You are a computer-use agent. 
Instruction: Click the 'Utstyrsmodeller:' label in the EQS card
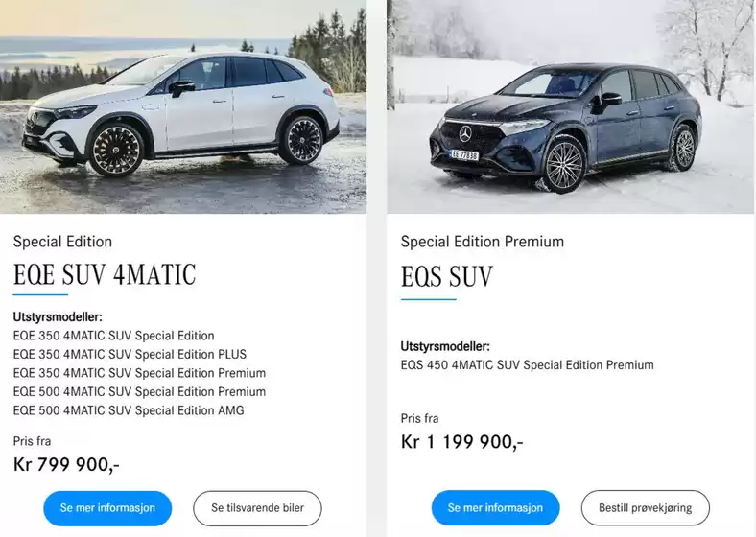pos(445,346)
